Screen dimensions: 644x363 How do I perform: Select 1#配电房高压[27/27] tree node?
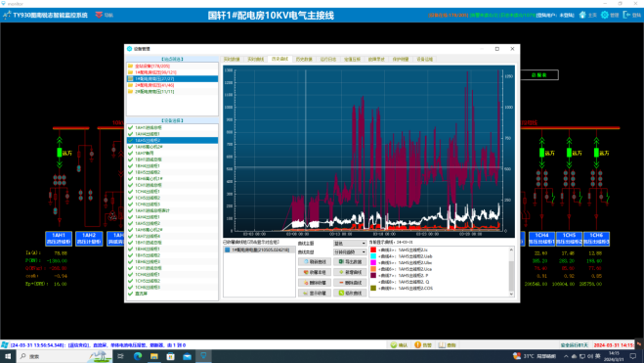(173, 78)
